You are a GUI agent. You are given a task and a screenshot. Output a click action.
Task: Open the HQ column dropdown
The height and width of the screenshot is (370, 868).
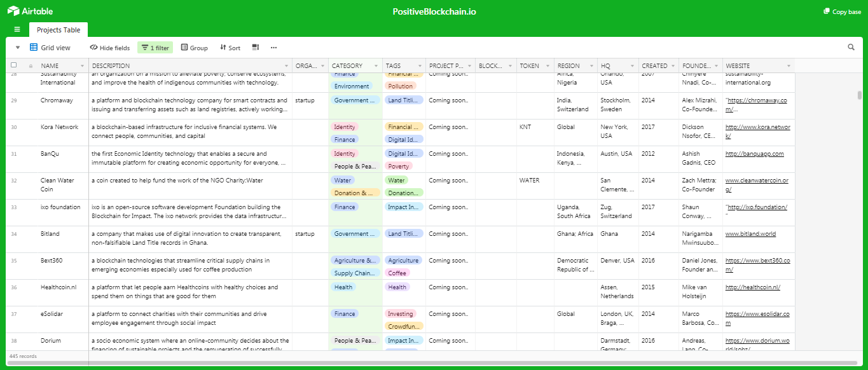click(632, 66)
